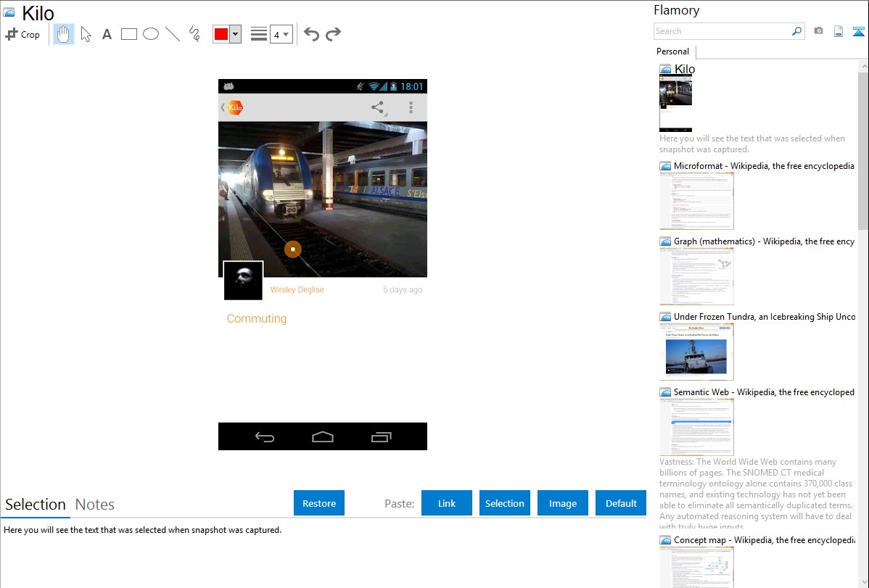Viewport: 869px width, 588px height.
Task: Open the color picker dropdown arrow
Action: click(235, 34)
